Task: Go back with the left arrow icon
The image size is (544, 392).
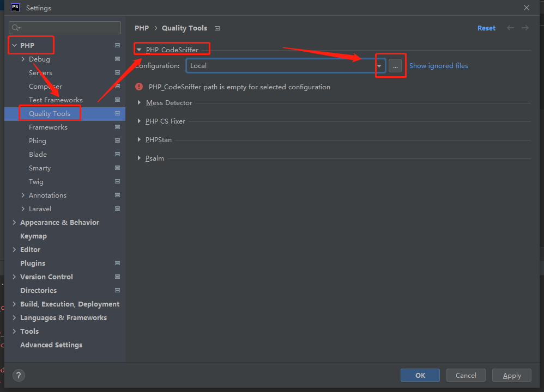Action: pyautogui.click(x=510, y=28)
